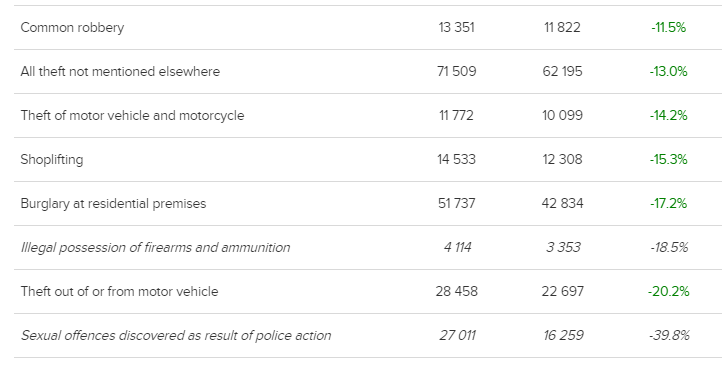Select the -11.5% change for Common robbery
The width and height of the screenshot is (728, 366).
click(x=668, y=27)
